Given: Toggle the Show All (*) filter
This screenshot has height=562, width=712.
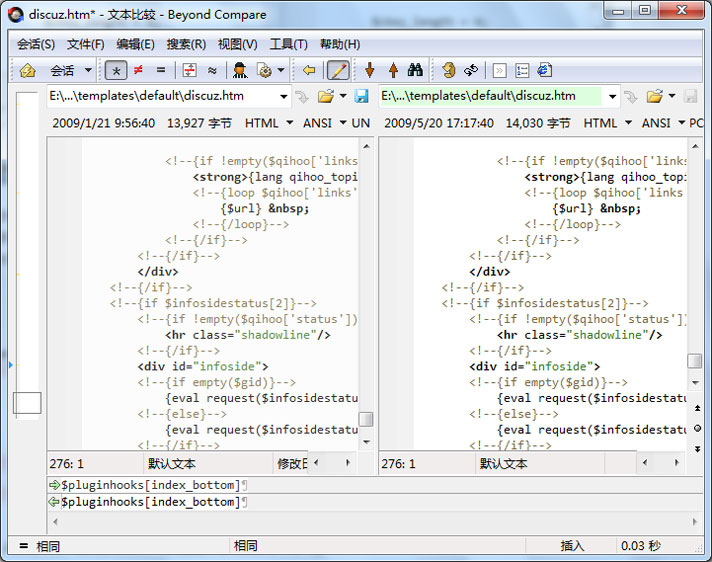Looking at the screenshot, I should 116,71.
